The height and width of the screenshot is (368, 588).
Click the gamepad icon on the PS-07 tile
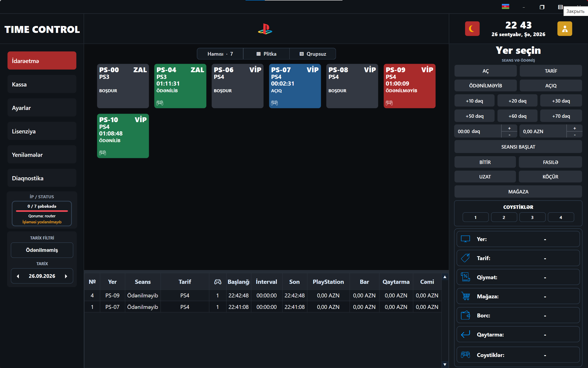[x=274, y=103]
